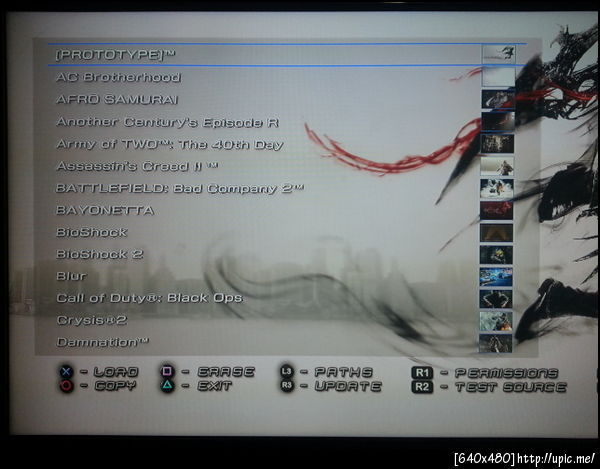Choose Another Century's Episode R entry
This screenshot has height=469, width=600.
click(167, 122)
